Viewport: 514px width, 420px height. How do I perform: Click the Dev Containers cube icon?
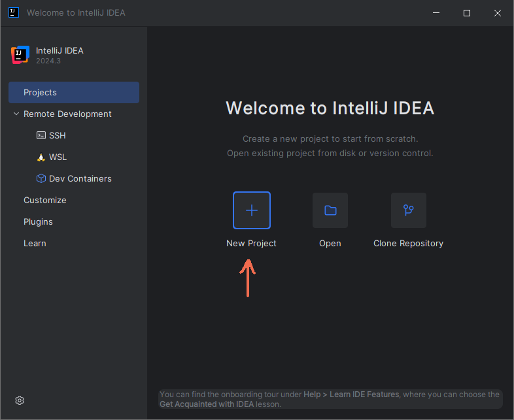41,179
